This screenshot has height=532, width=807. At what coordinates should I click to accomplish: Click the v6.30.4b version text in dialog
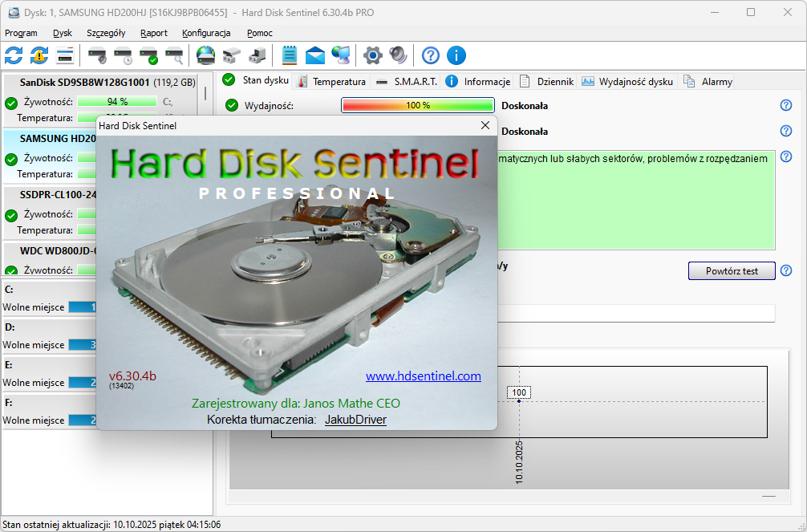(x=132, y=376)
